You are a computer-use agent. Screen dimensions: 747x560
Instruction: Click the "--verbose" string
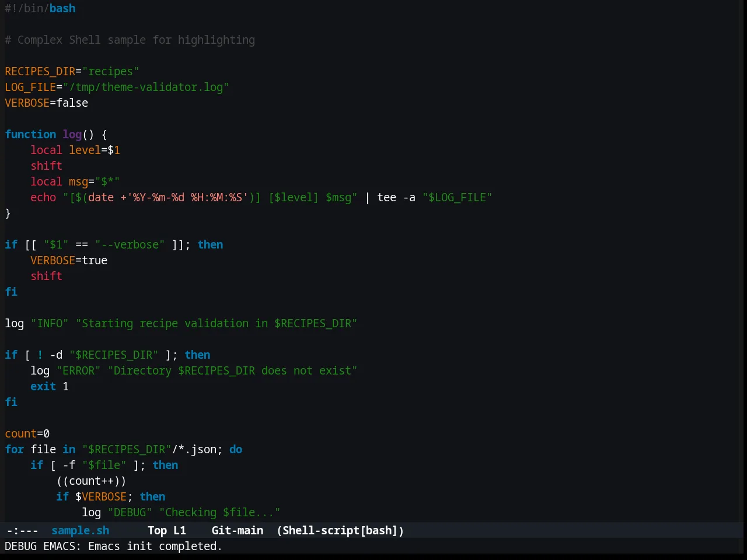click(x=130, y=244)
